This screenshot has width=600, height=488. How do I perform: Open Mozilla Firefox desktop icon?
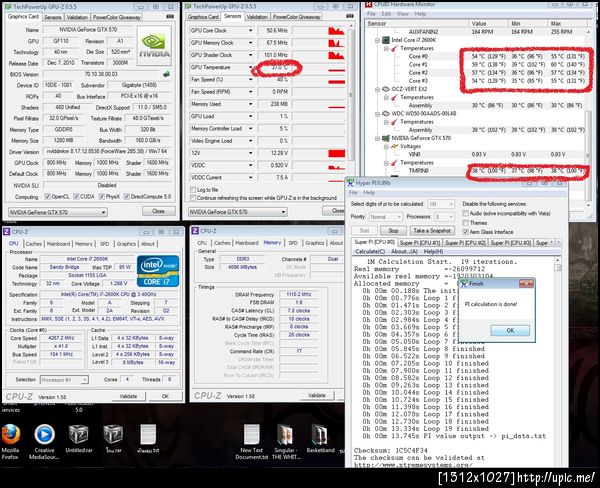coord(10,441)
